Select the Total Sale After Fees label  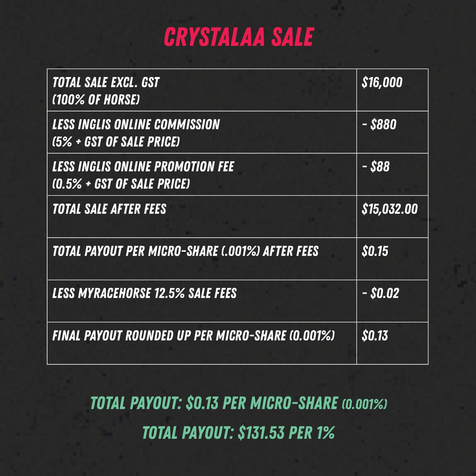(x=109, y=209)
